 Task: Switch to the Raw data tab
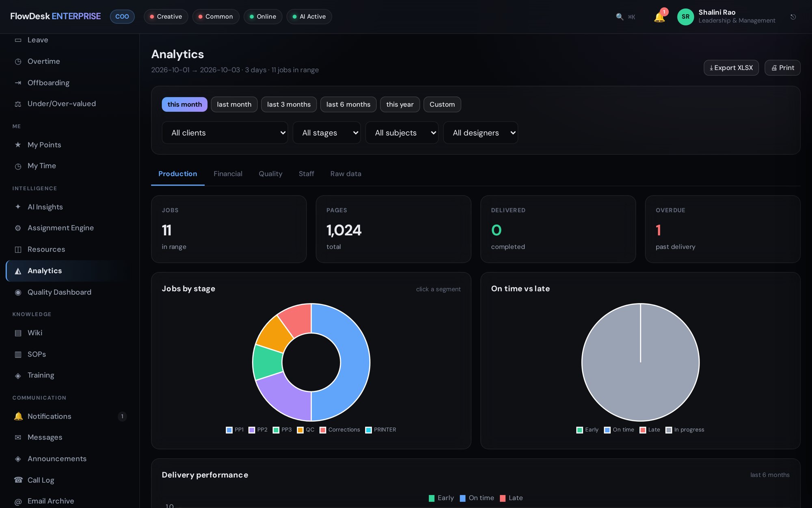click(346, 174)
